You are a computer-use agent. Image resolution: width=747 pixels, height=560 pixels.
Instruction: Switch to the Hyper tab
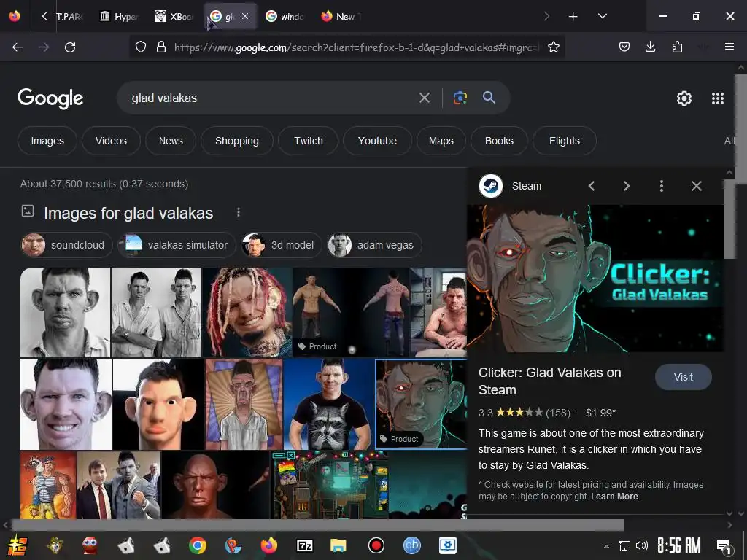120,17
